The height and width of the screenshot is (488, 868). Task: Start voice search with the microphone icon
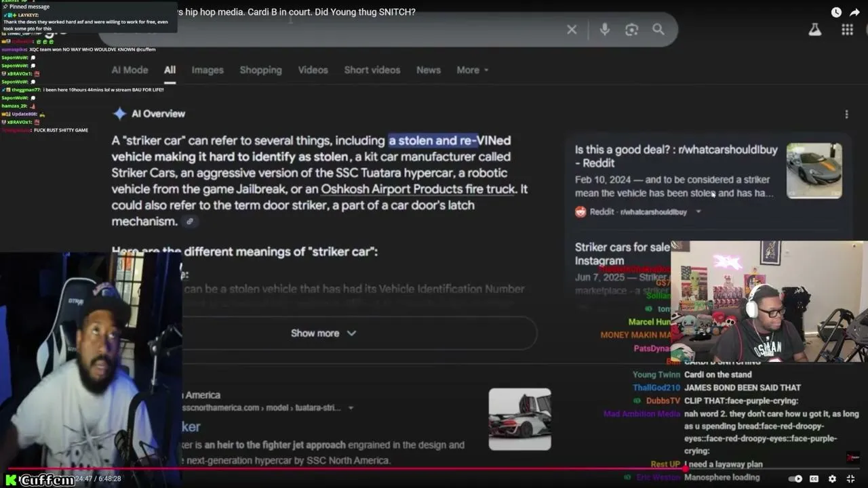tap(604, 29)
